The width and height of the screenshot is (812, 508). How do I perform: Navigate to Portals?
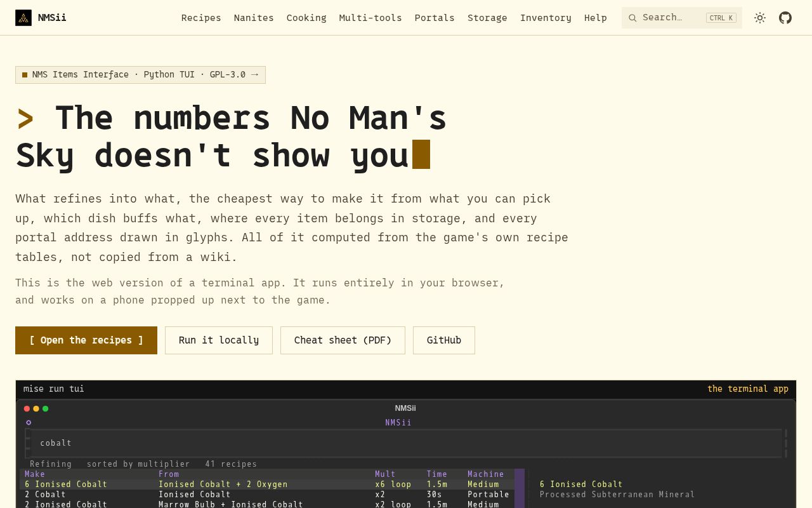435,18
